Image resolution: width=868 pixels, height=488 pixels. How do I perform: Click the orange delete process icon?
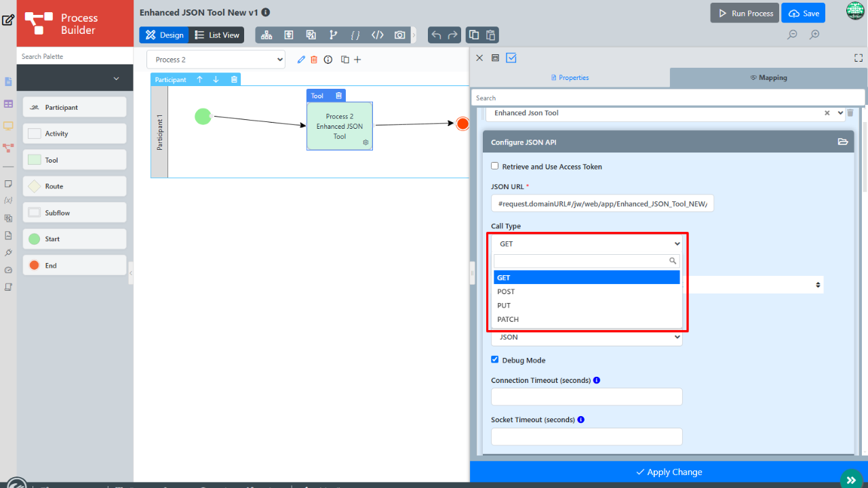(x=314, y=60)
